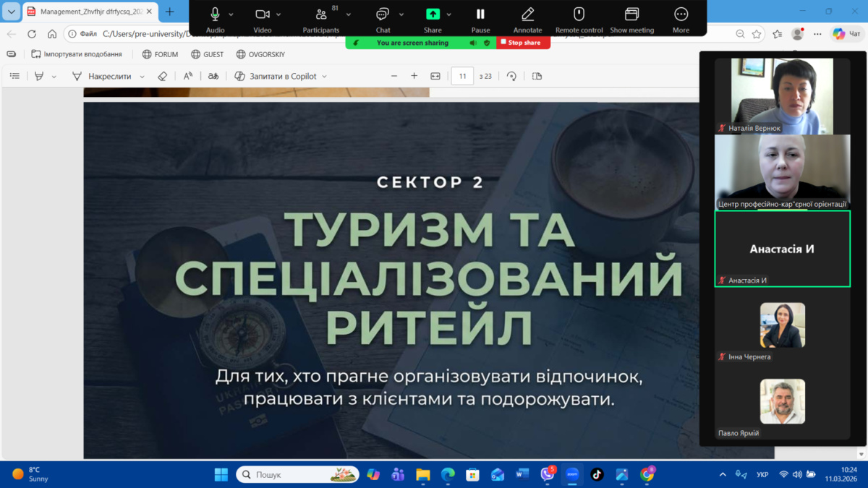Screen dimensions: 868x488
Task: Mute microphone via the Zoom Audio icon
Action: (215, 14)
